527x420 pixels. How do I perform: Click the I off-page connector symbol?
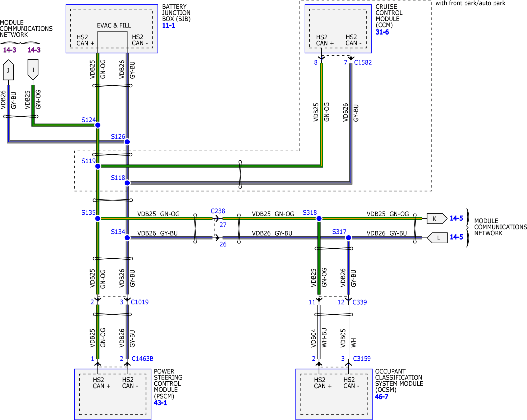[x=33, y=70]
